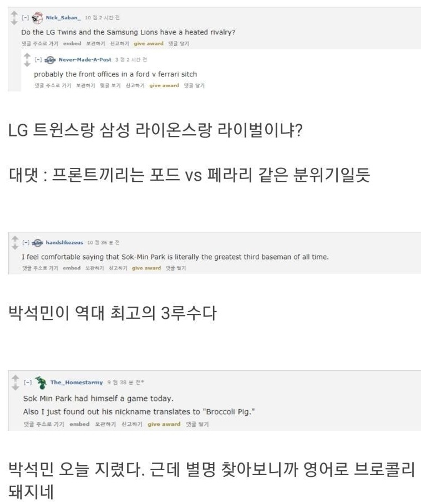Collapse Nick_Saban_'s comment thread
Image resolution: width=421 pixels, height=504 pixels.
[x=25, y=18]
